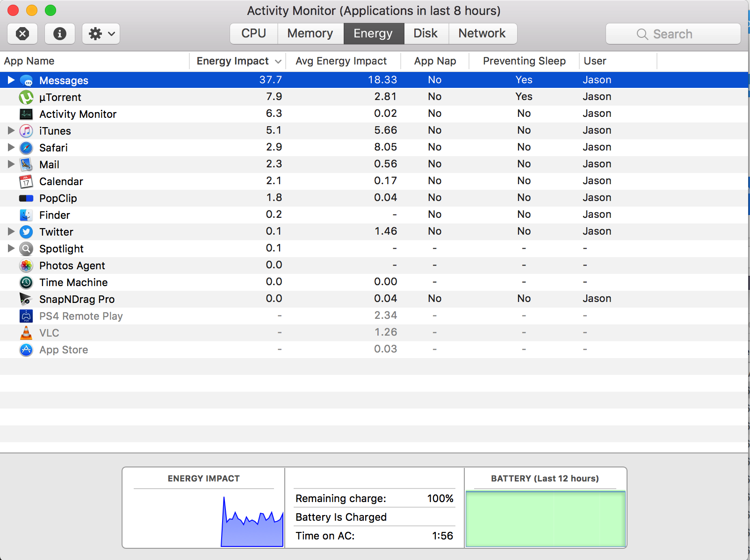The height and width of the screenshot is (560, 750).
Task: Click the µTorrent app icon
Action: pyautogui.click(x=26, y=97)
